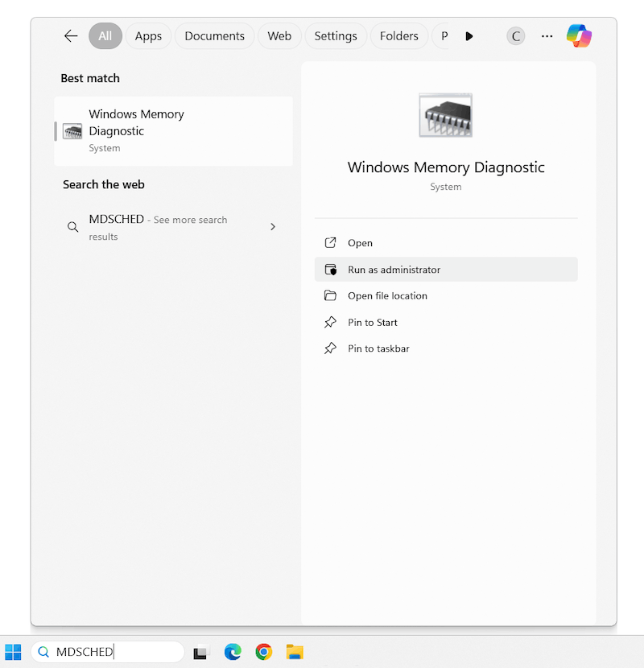Open the account avatar labeled C
The width and height of the screenshot is (644, 668).
coord(516,36)
